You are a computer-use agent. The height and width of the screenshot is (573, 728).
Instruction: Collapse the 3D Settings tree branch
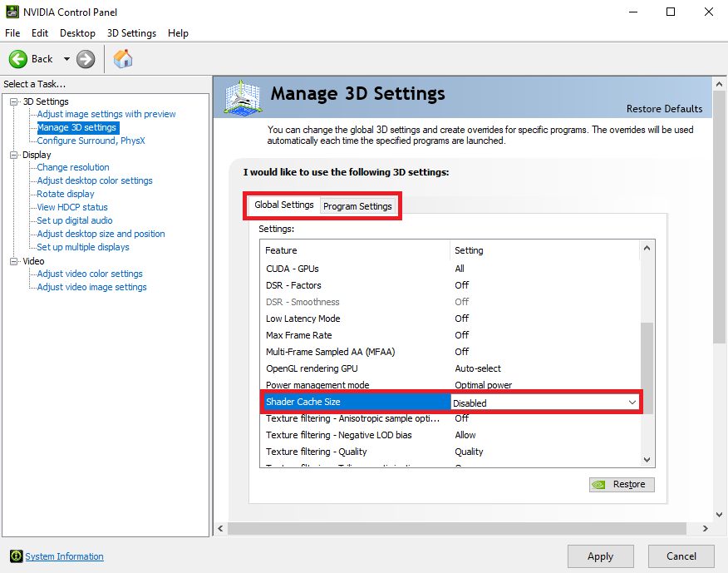(12, 101)
